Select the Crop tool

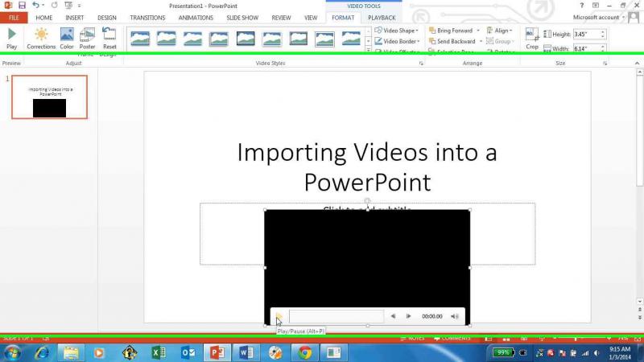point(532,39)
